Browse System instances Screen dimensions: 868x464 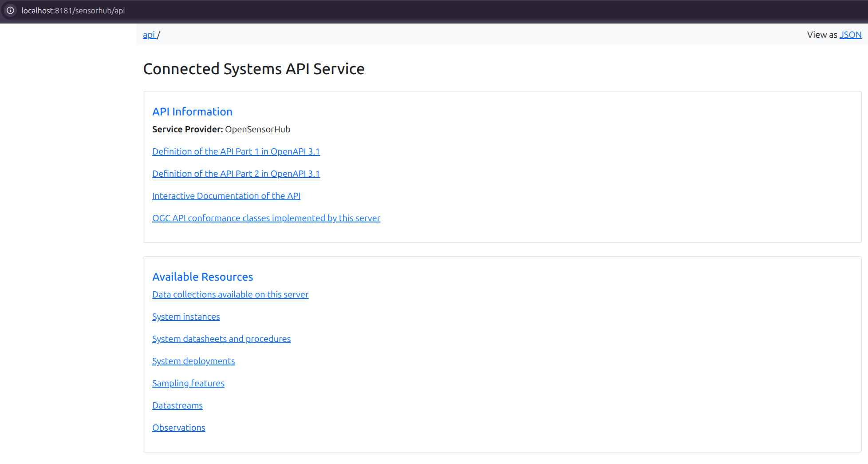186,317
